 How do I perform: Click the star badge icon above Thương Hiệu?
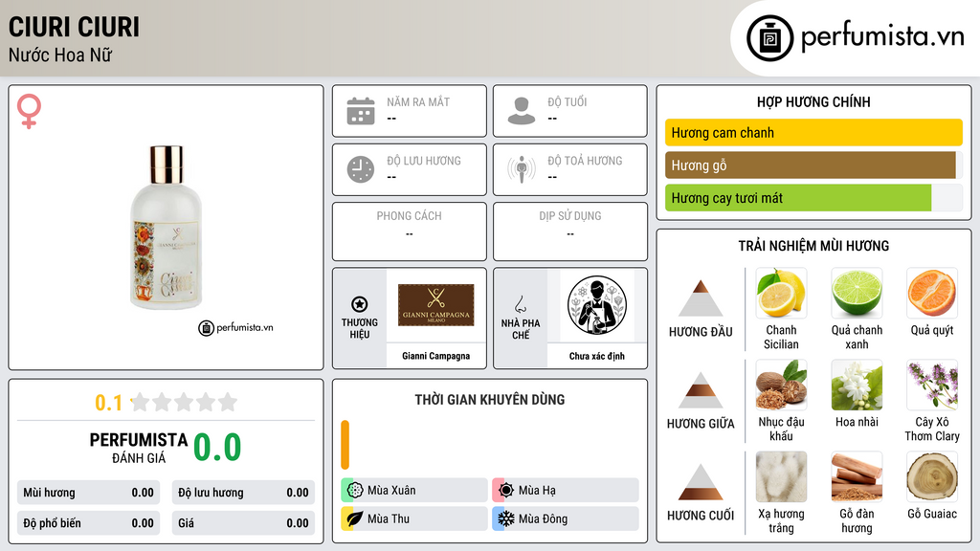360,304
